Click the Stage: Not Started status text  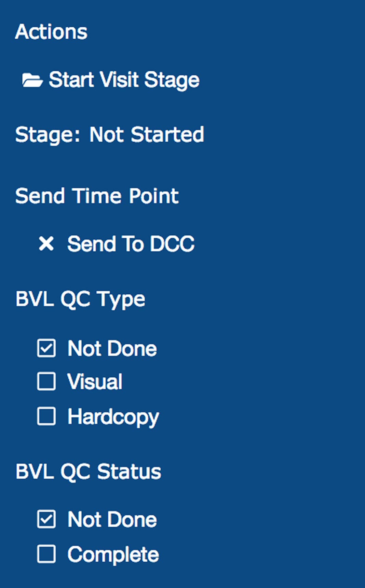pyautogui.click(x=110, y=134)
